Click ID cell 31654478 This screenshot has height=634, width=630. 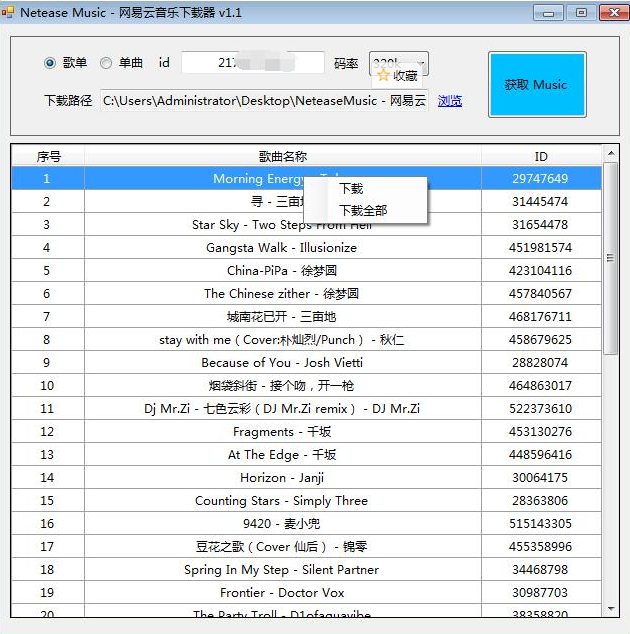541,224
